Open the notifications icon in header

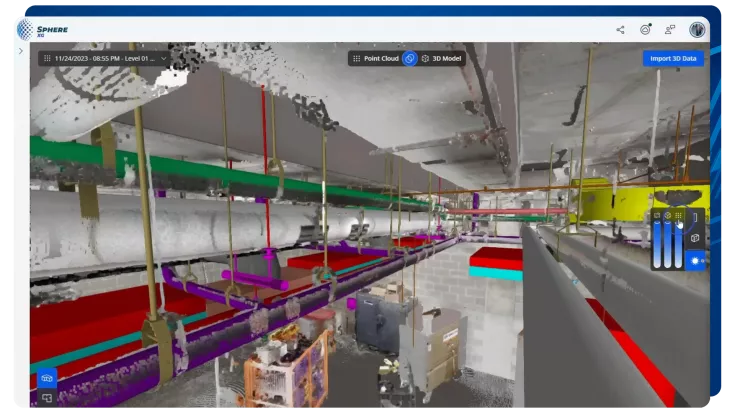(645, 30)
